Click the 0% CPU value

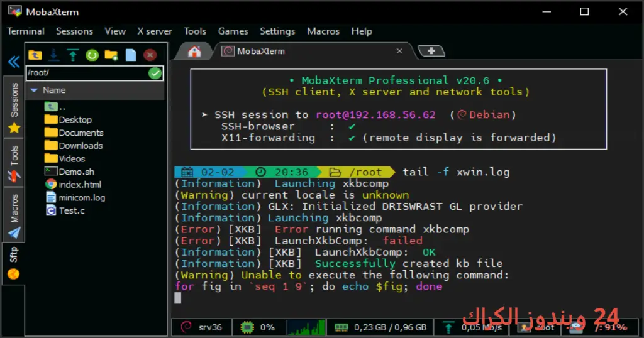click(x=267, y=327)
